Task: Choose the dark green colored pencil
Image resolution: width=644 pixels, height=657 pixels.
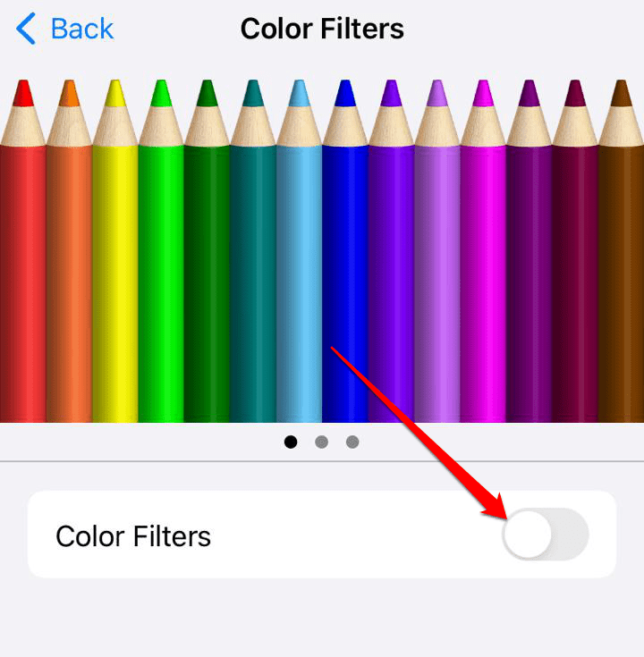Action: pos(208,250)
